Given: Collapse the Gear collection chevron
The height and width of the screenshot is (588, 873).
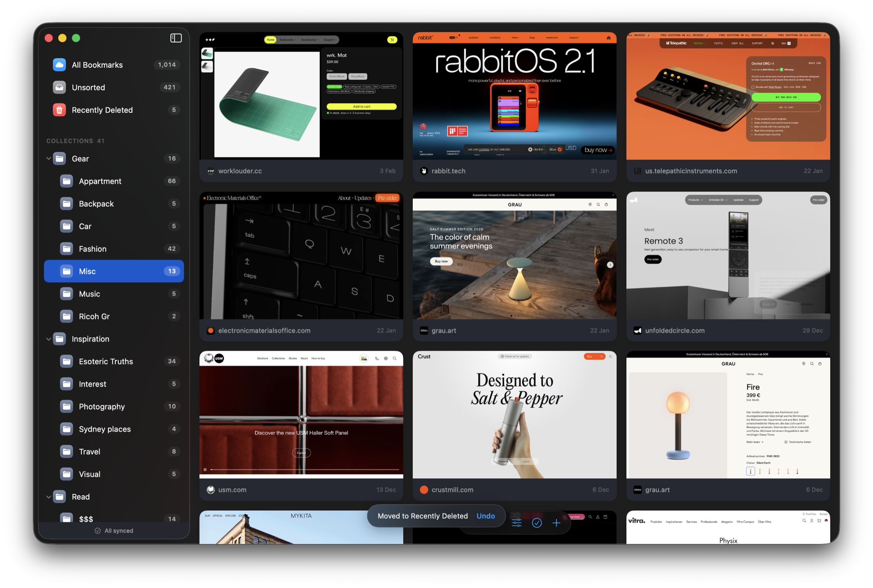Looking at the screenshot, I should click(48, 159).
